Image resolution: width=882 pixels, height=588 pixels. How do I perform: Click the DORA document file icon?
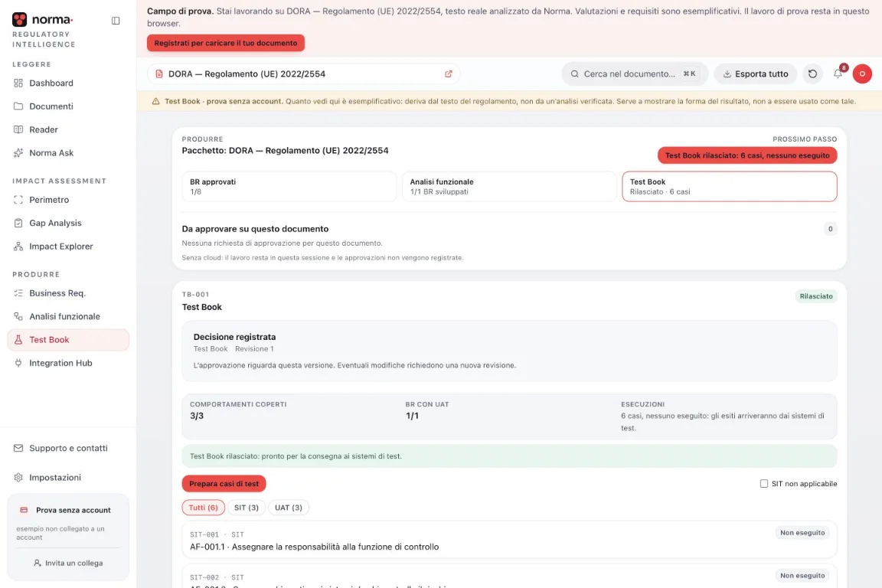159,74
